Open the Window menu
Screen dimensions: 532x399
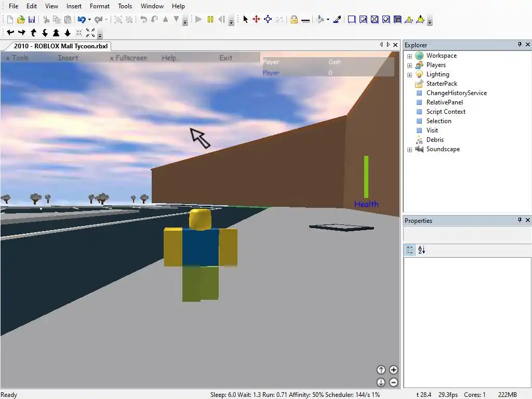coord(152,6)
